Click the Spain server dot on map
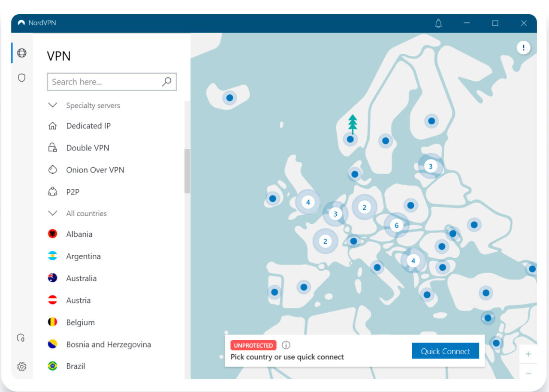This screenshot has width=549, height=392. [x=304, y=287]
